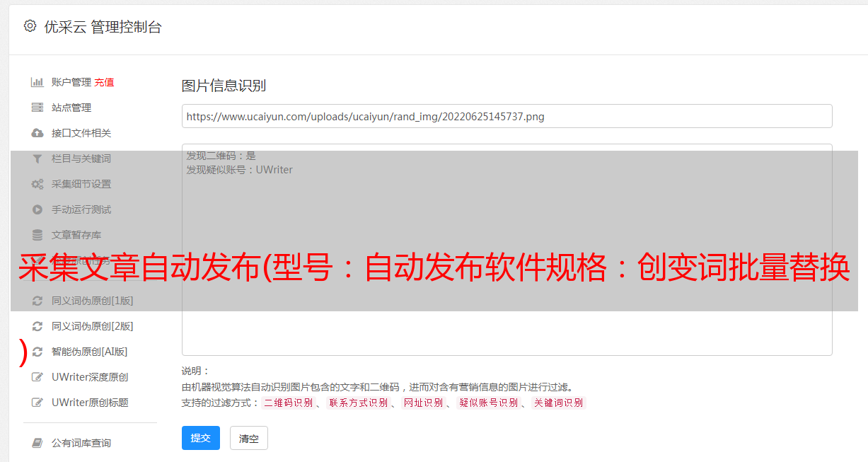The width and height of the screenshot is (868, 462).
Task: Click the blue 提交 submit button
Action: (201, 438)
